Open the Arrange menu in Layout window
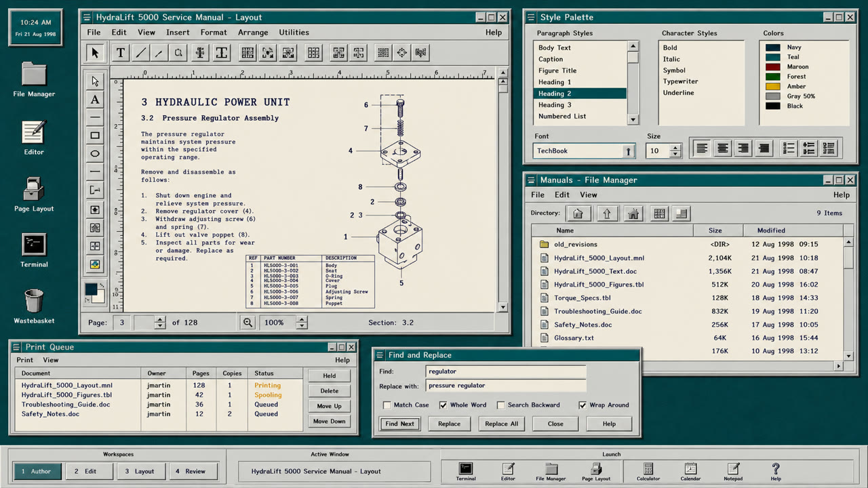868x488 pixels. pos(253,33)
